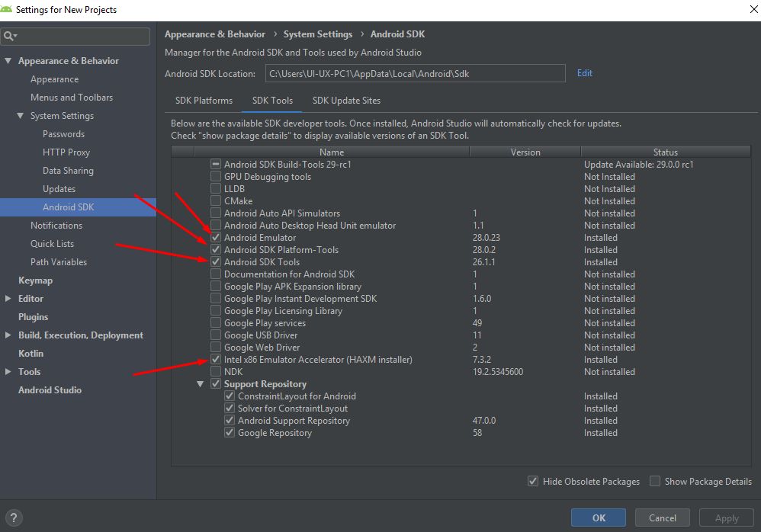Viewport: 761px width, 532px height.
Task: Enable the LLDB checkbox
Action: pyautogui.click(x=216, y=188)
